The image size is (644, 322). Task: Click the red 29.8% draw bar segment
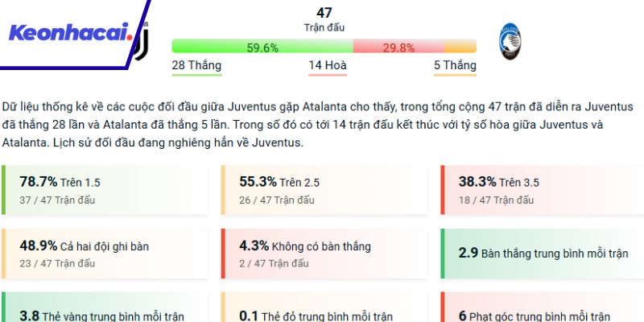[x=398, y=47]
